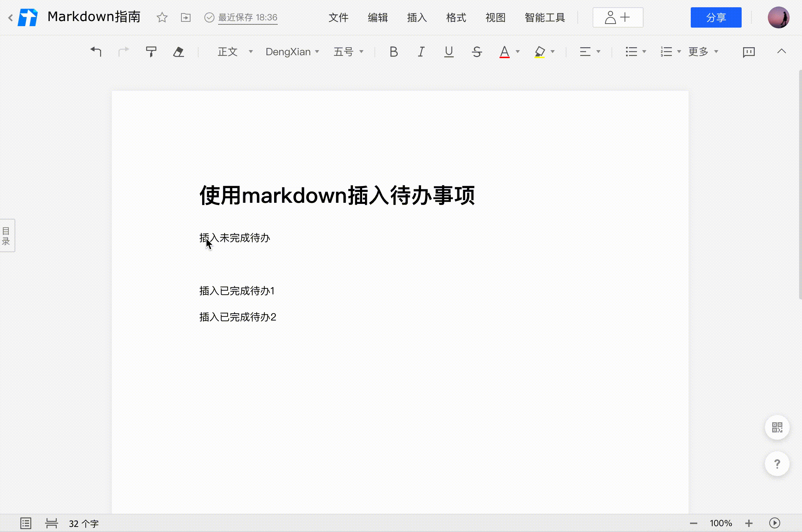This screenshot has width=802, height=532.
Task: Click the QR code icon near bottom right
Action: (x=777, y=428)
